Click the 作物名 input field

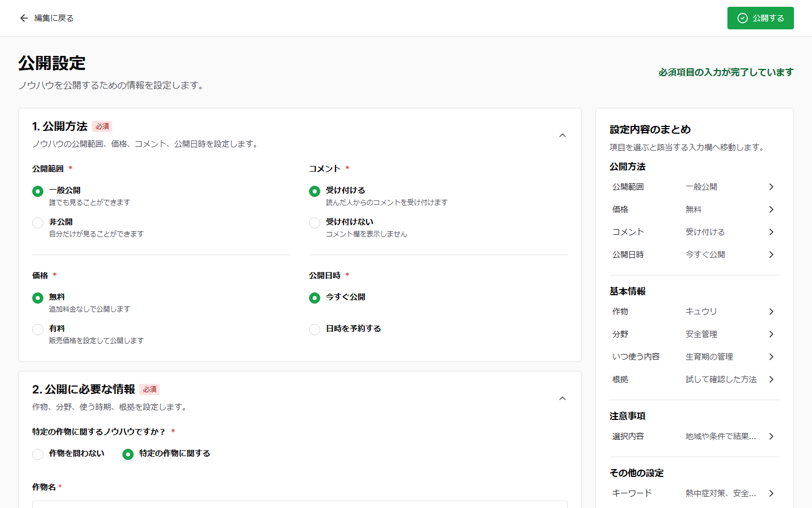(300, 504)
